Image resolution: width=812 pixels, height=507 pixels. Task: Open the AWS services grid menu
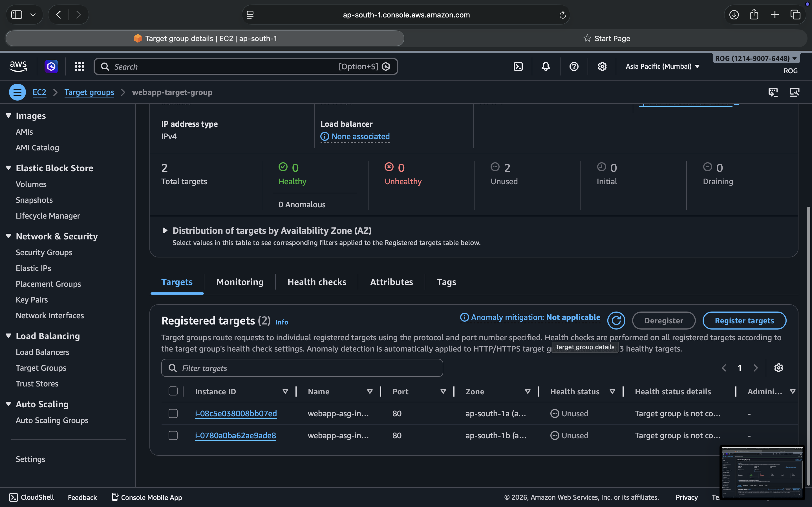[79, 66]
